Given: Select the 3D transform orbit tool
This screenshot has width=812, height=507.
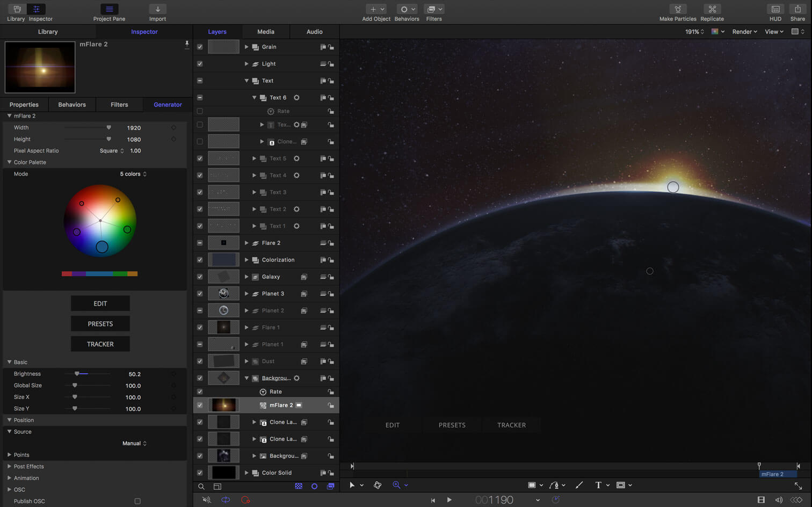Looking at the screenshot, I should (378, 485).
